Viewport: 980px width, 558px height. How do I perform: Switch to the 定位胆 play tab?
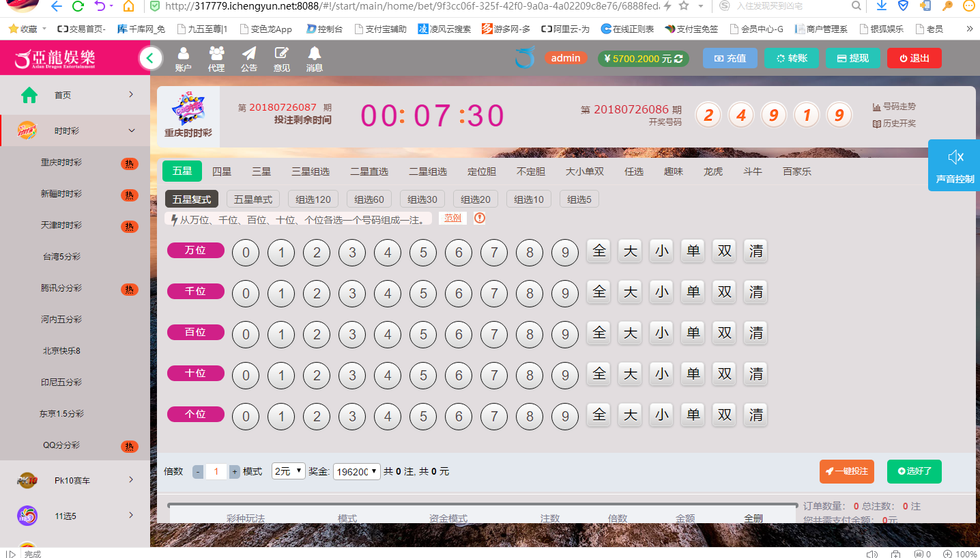click(x=481, y=171)
